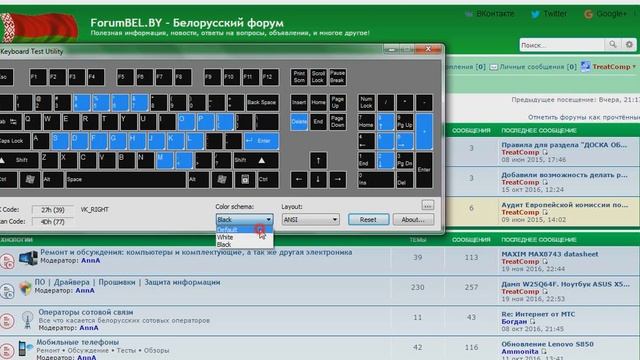Click the Home key
640x360 pixels.
coord(318,103)
